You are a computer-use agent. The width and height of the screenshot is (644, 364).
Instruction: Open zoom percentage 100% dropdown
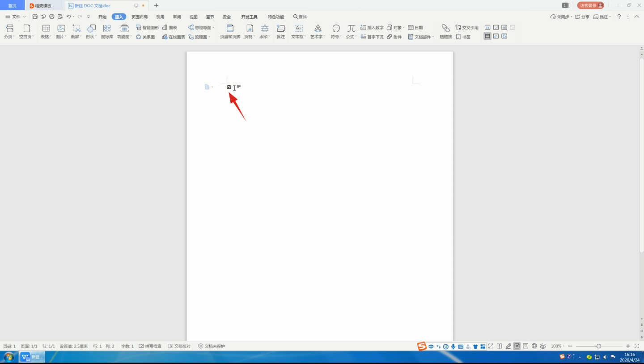coord(557,346)
